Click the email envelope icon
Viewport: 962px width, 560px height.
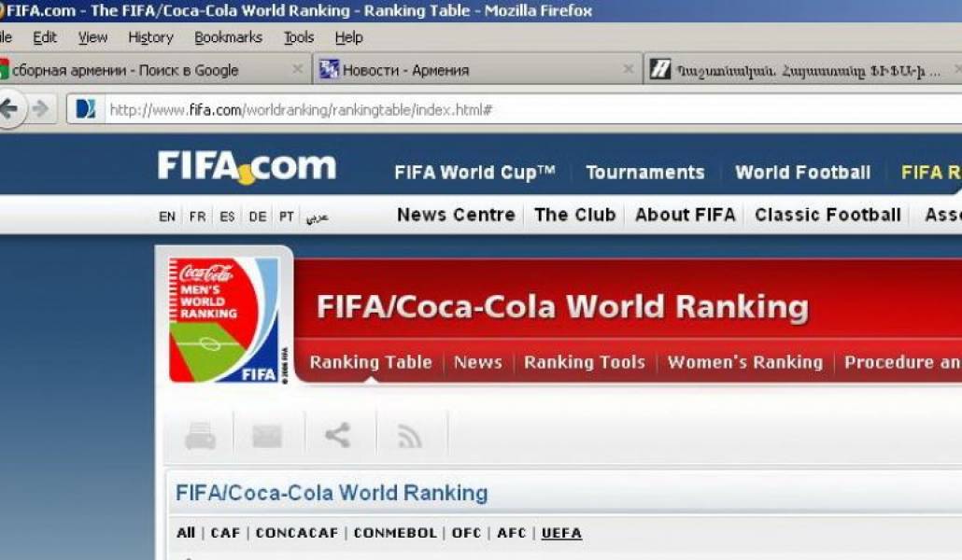pyautogui.click(x=267, y=435)
